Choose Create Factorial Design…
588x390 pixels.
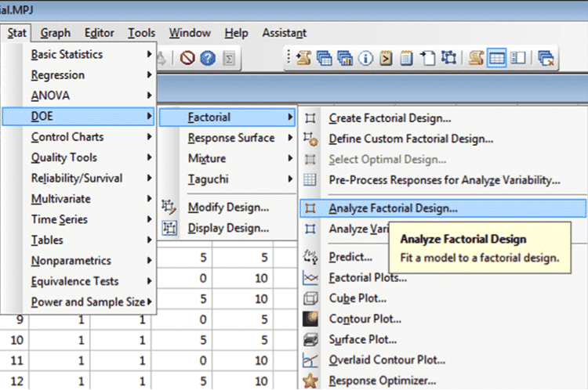(x=443, y=118)
